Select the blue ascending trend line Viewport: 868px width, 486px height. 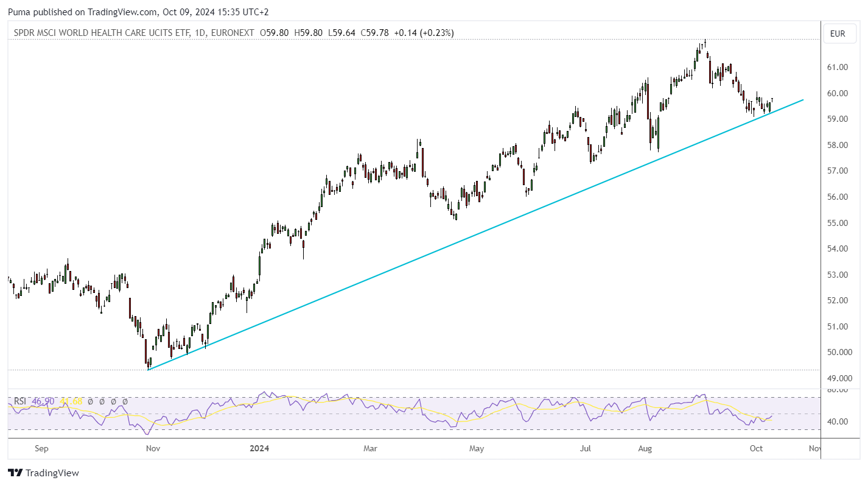tap(475, 234)
